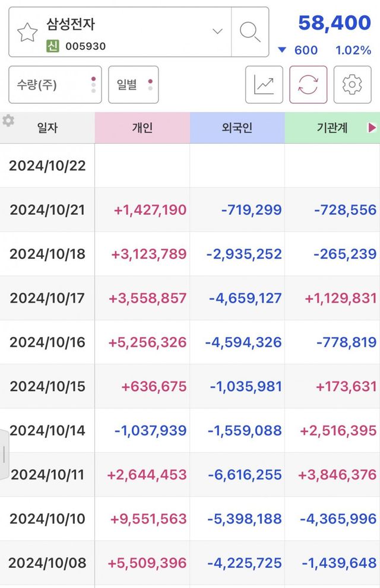Select the 개인 column header
Viewport: 380px width, 588px height.
point(142,128)
